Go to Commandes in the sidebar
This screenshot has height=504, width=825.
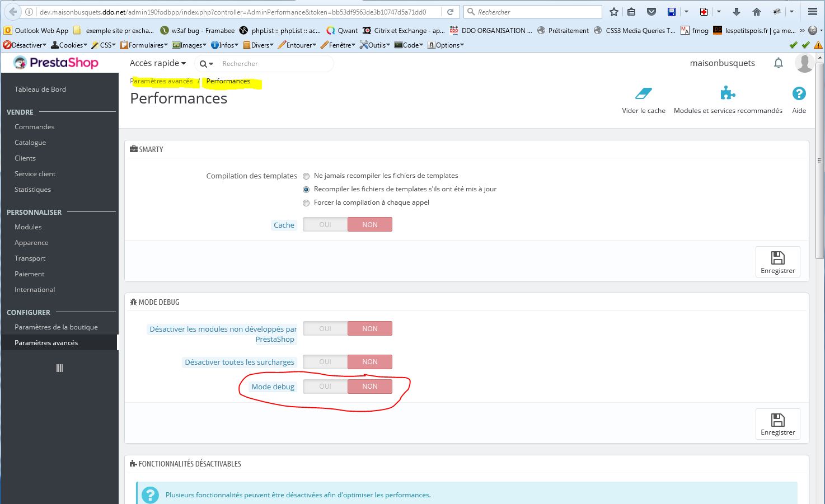(34, 127)
